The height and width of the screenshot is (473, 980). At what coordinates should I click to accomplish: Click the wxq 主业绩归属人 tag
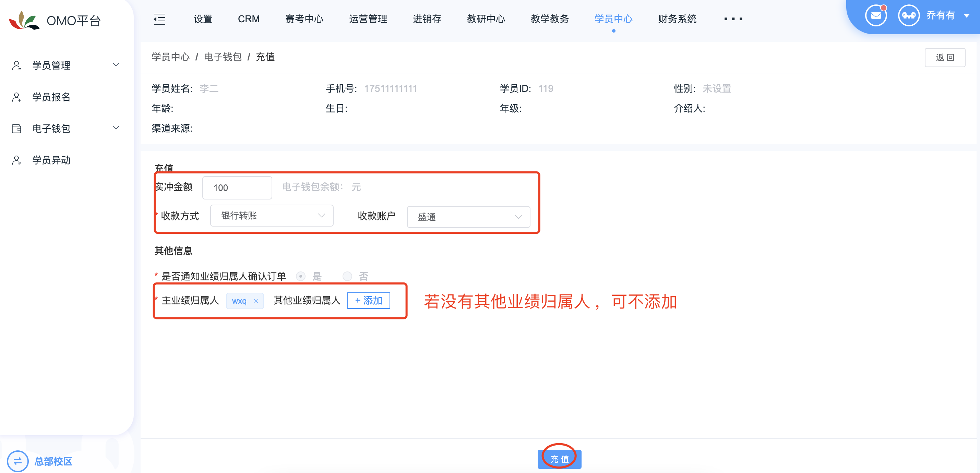[244, 301]
